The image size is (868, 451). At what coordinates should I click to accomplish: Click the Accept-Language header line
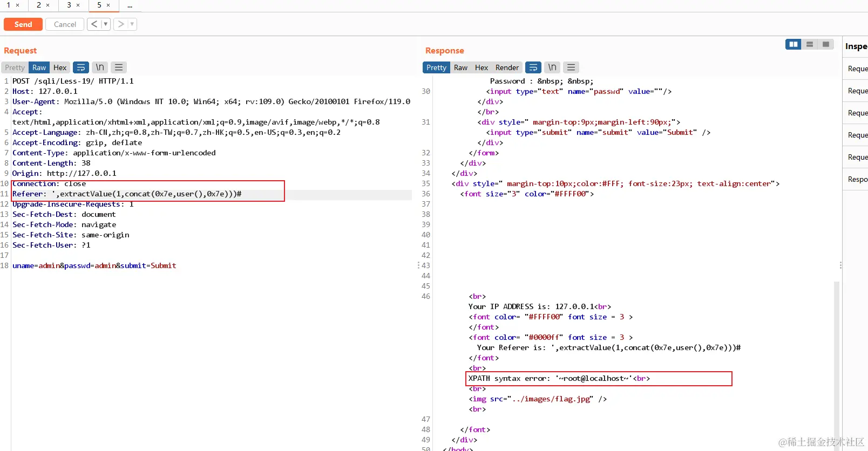coord(177,132)
